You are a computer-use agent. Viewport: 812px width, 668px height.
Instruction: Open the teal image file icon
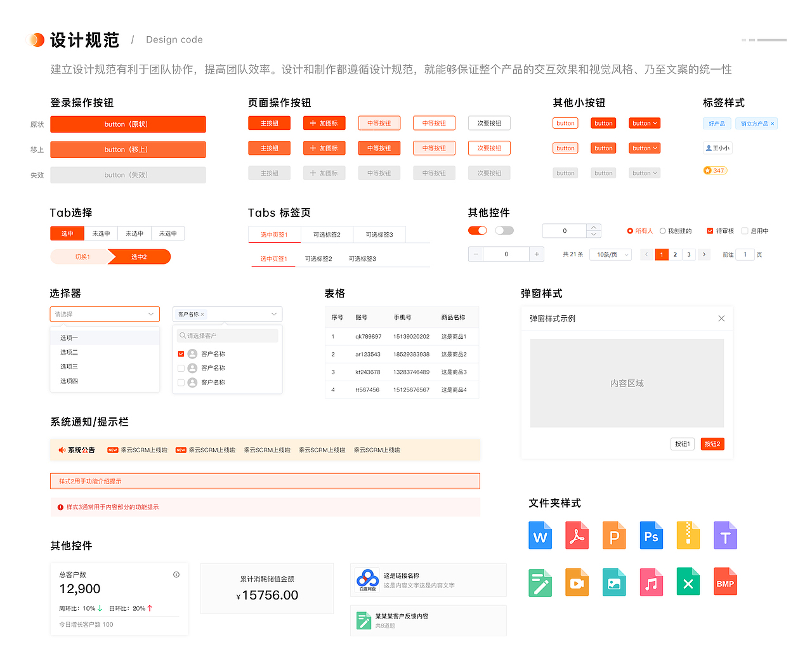coord(614,582)
